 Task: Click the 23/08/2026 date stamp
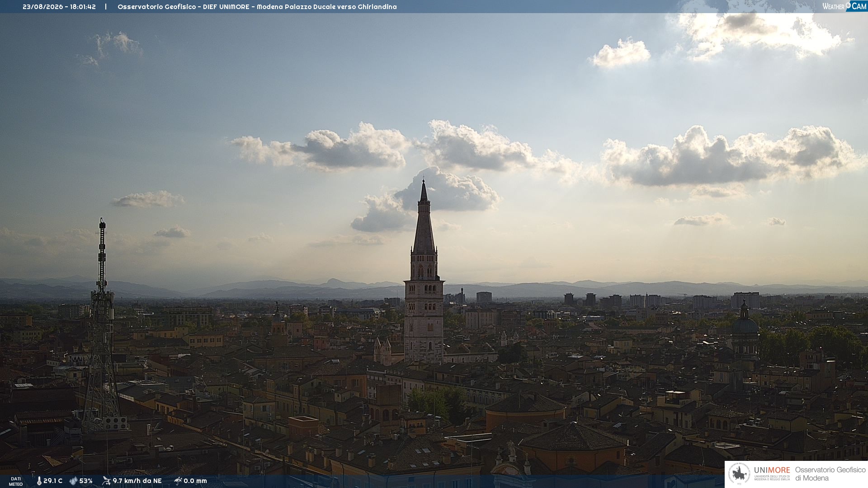(x=43, y=7)
